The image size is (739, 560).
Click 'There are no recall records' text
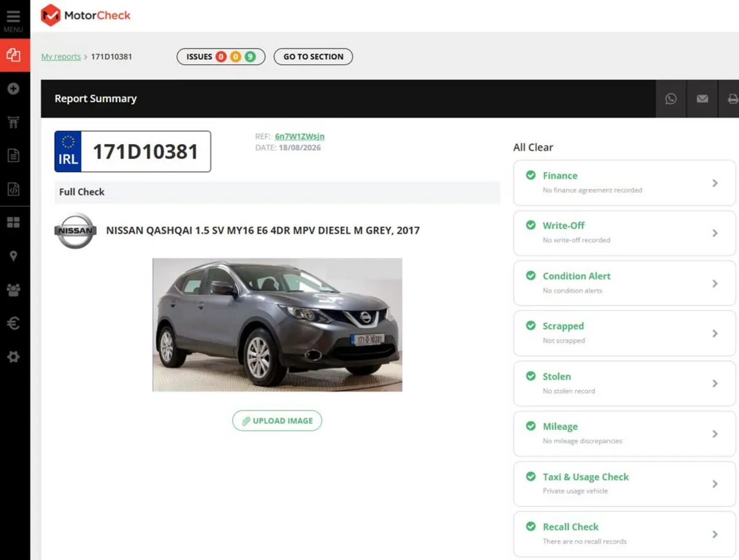(x=584, y=542)
